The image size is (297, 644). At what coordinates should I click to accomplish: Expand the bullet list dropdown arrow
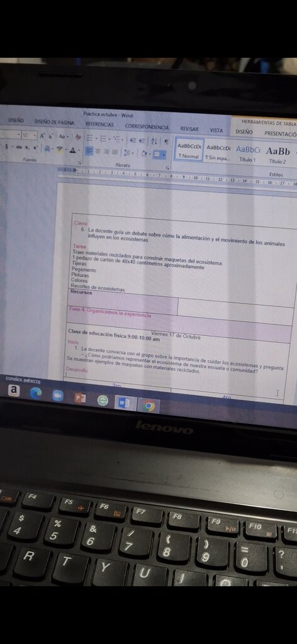pos(96,137)
